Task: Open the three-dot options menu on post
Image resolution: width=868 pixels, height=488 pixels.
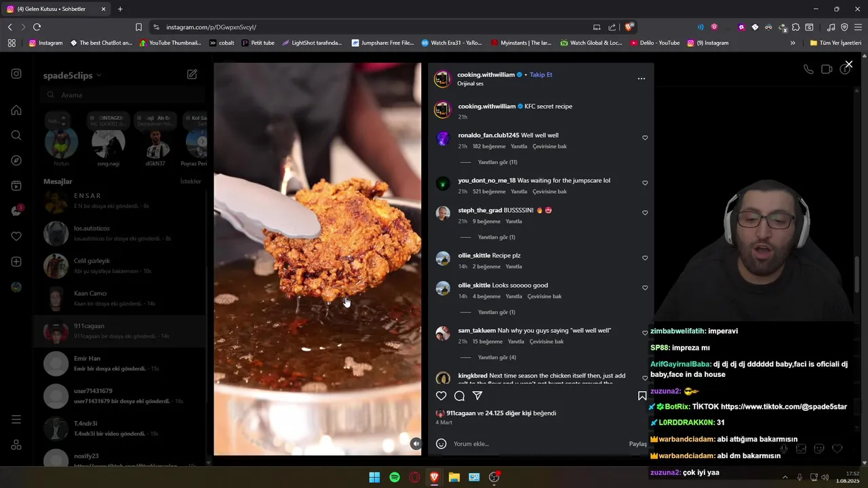Action: [641, 79]
